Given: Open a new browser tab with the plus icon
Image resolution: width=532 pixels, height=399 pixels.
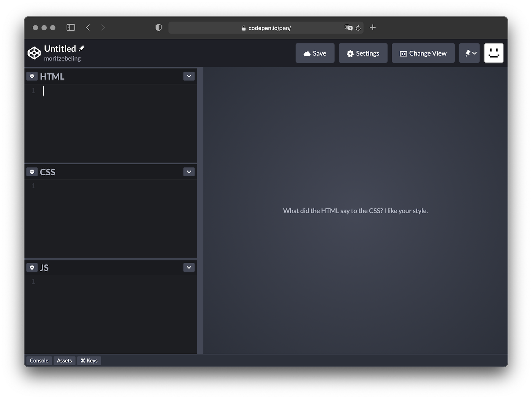Looking at the screenshot, I should (x=372, y=27).
